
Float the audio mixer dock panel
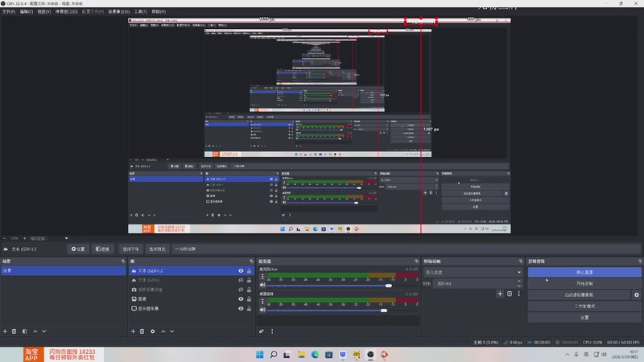[x=416, y=261]
